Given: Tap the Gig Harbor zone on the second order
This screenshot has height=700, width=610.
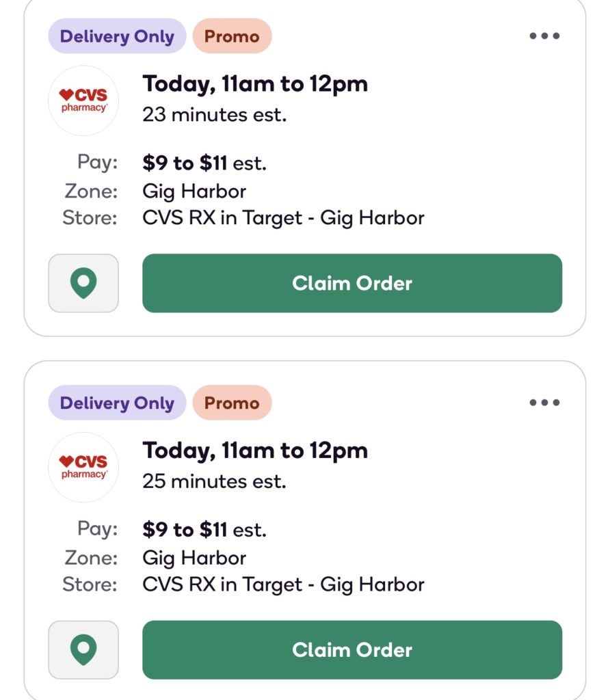Looking at the screenshot, I should (194, 558).
